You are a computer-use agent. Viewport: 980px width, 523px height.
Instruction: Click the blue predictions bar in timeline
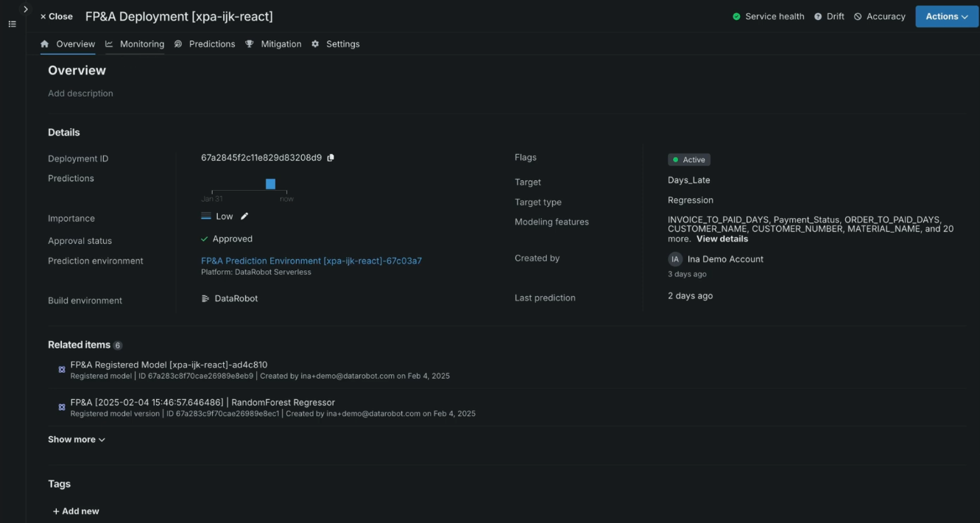(x=270, y=183)
